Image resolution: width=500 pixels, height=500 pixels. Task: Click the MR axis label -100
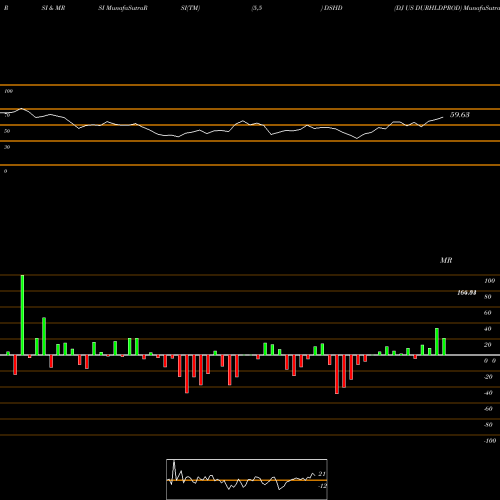489,441
